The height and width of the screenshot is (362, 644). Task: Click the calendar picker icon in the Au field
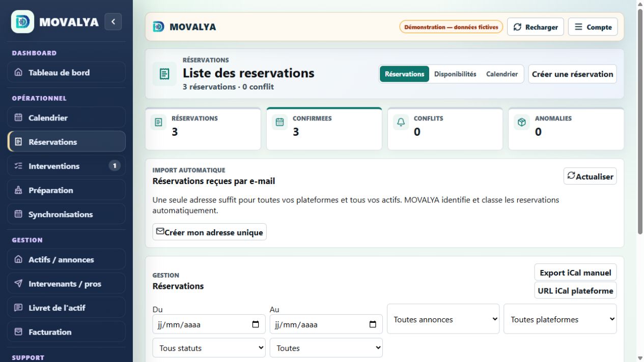373,324
